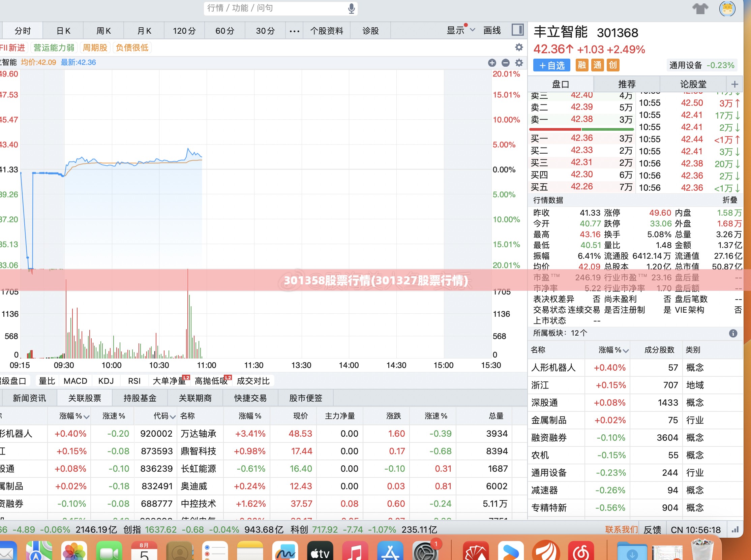Click the 联系我们 link
751x560 pixels.
click(622, 529)
